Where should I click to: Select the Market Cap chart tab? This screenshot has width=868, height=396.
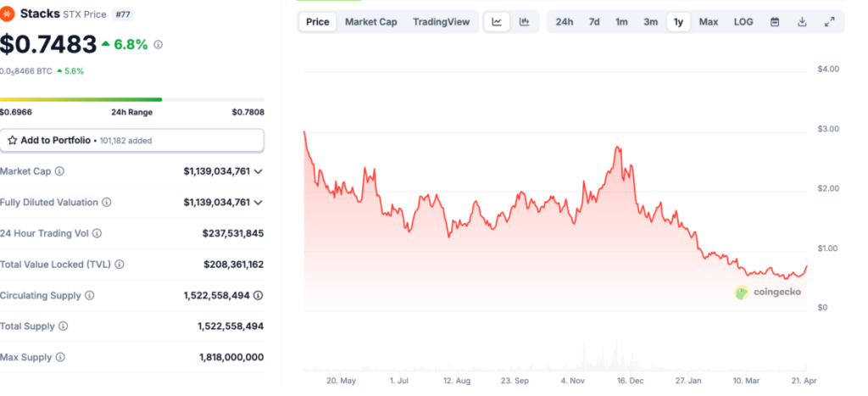click(x=371, y=22)
